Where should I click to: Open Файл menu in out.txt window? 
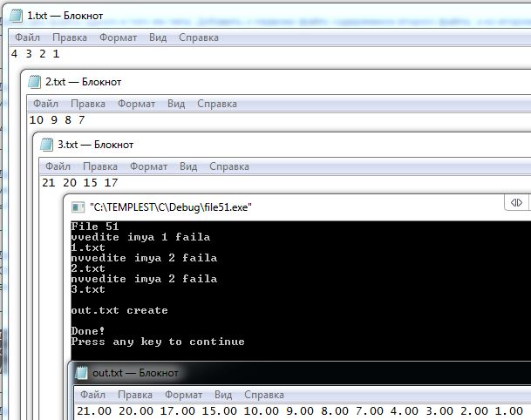[92, 395]
